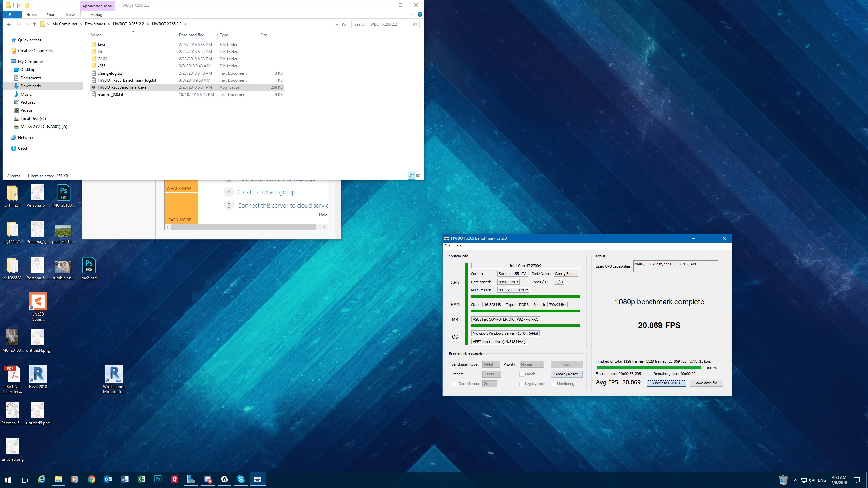Open Quick access in navigation pane
Screen dimensions: 868x488
(x=29, y=40)
